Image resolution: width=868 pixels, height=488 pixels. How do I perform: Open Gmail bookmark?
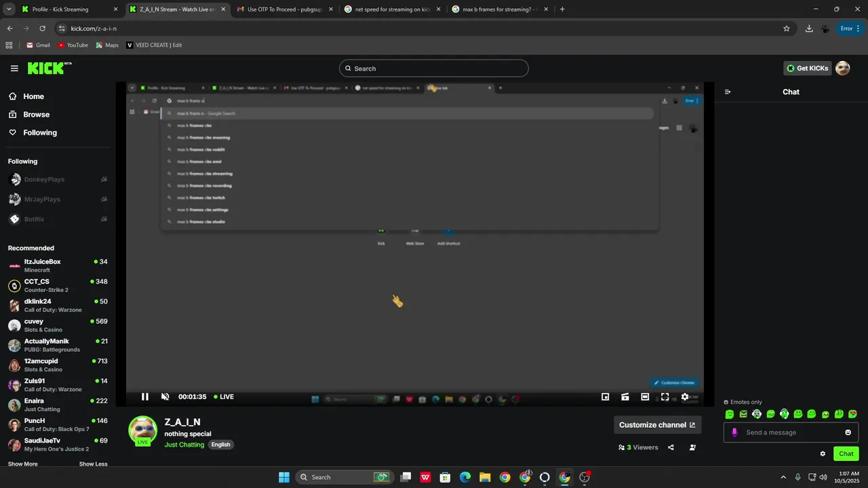[38, 45]
